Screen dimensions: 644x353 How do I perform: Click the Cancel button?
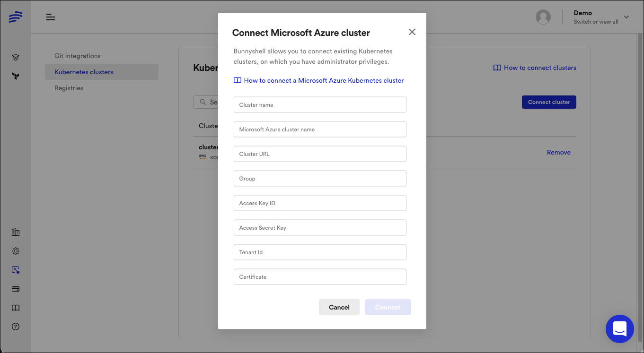point(339,307)
